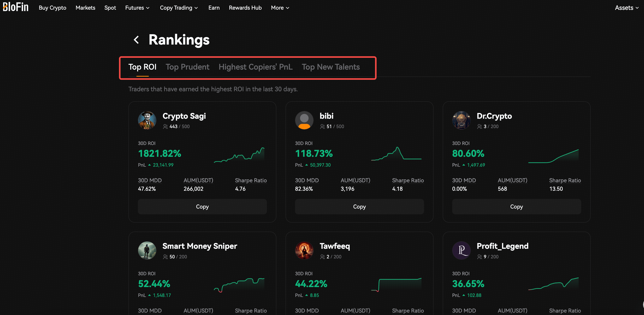This screenshot has height=315, width=644.
Task: Click AUM(USDT) label in bibi card
Action: coord(355,180)
